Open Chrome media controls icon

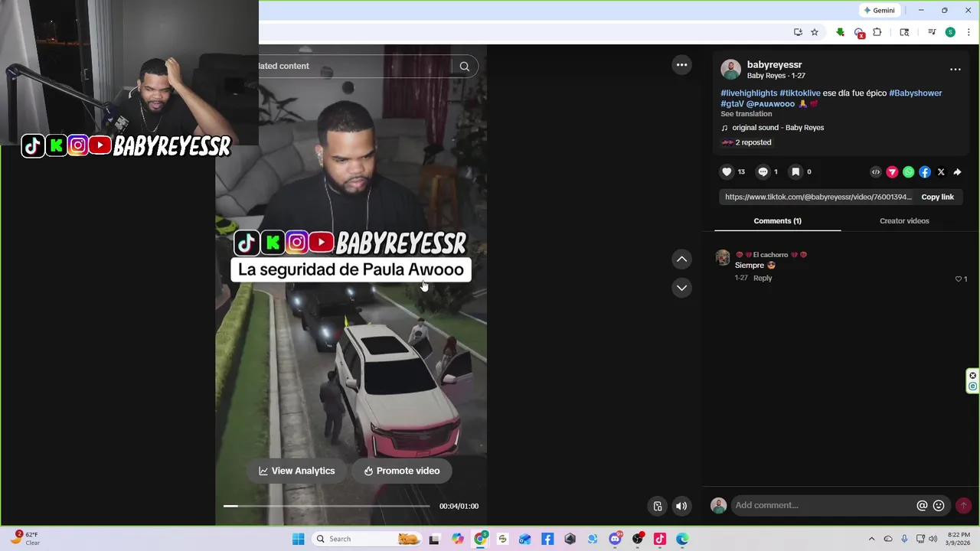pos(932,32)
